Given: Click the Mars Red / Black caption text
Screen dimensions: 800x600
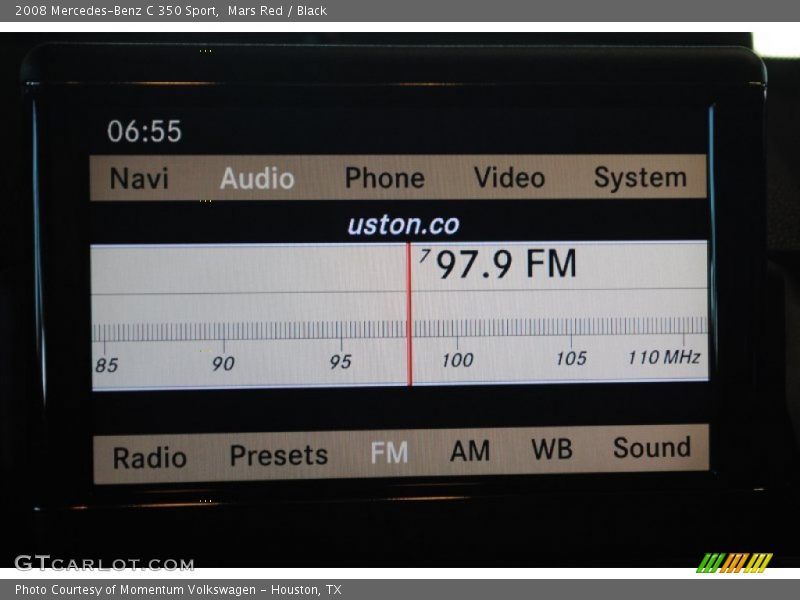Looking at the screenshot, I should point(277,11).
